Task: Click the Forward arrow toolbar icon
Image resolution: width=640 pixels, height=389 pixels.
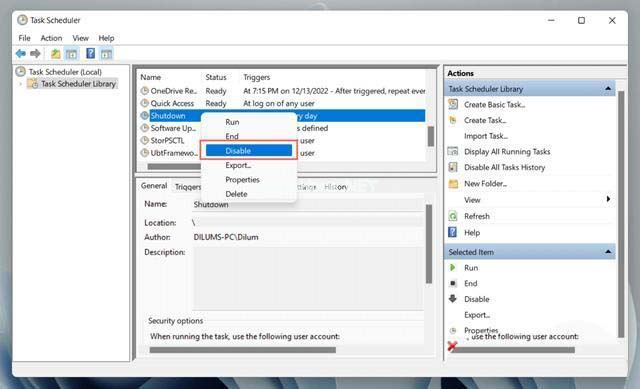Action: click(36, 53)
